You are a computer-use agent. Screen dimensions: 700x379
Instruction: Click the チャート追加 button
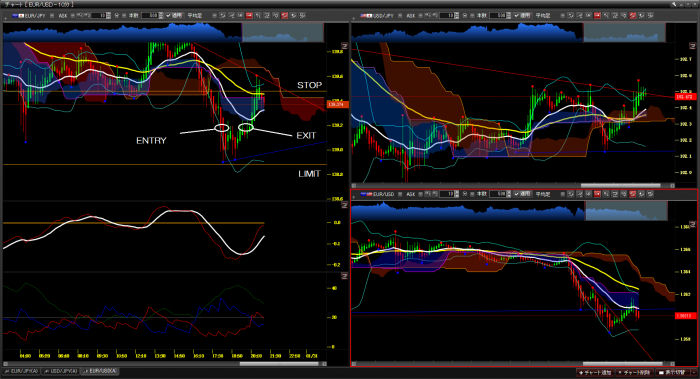point(595,372)
